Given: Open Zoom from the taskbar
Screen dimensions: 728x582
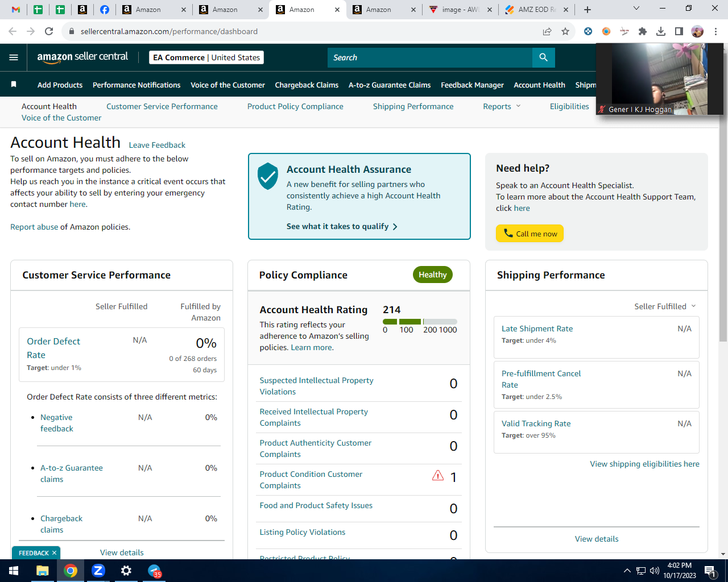Looking at the screenshot, I should click(x=98, y=571).
